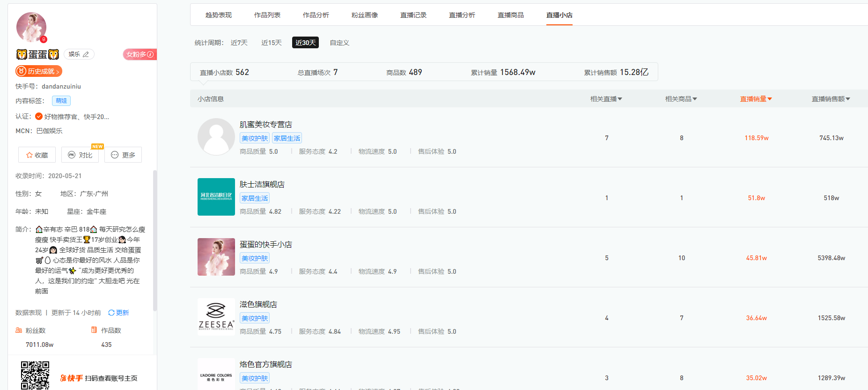
Task: Click the 累计销售额 15.28亿 statistic
Action: [x=616, y=72]
